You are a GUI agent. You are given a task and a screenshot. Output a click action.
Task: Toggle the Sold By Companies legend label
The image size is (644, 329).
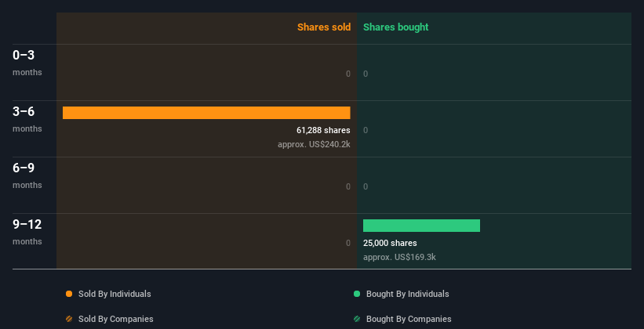[115, 319]
